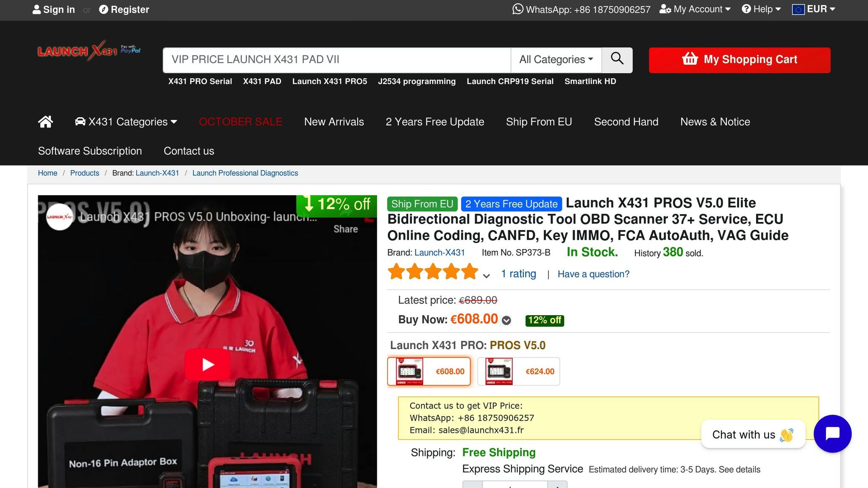
Task: Expand the All Categories dropdown
Action: [x=556, y=60]
